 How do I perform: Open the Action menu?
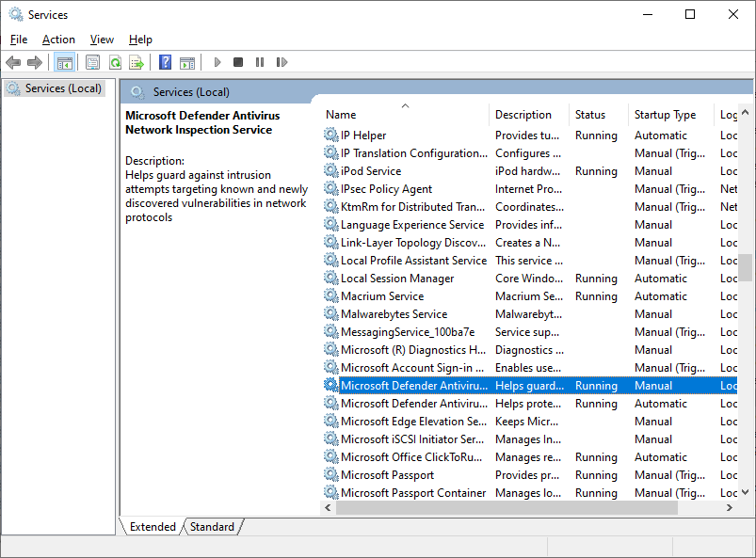[58, 40]
